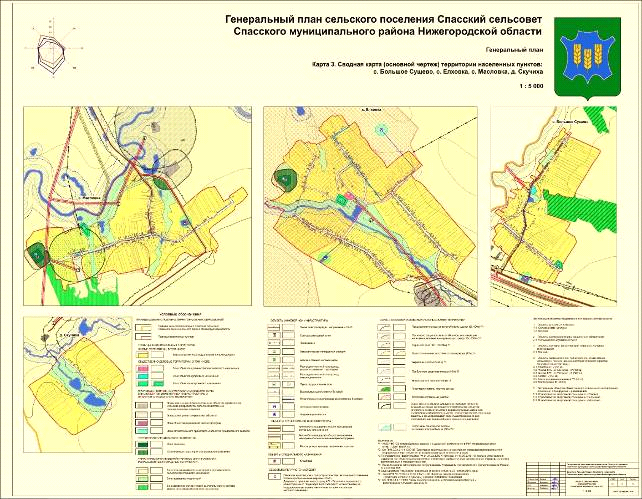The width and height of the screenshot is (642, 499).
Task: Click the blue and green coat of arms
Action: (587, 58)
